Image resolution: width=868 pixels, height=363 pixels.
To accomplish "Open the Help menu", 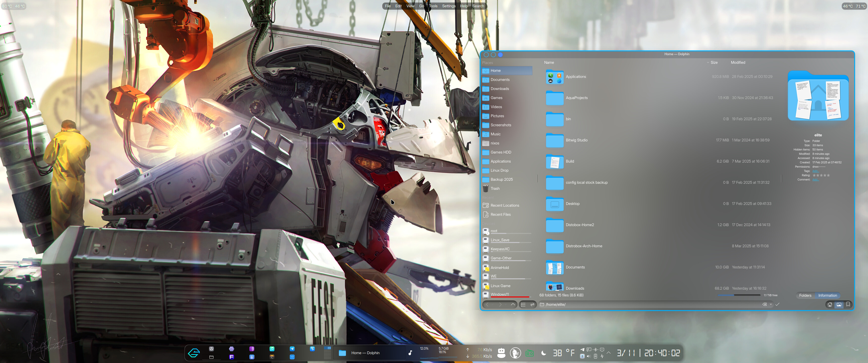I will 464,6.
